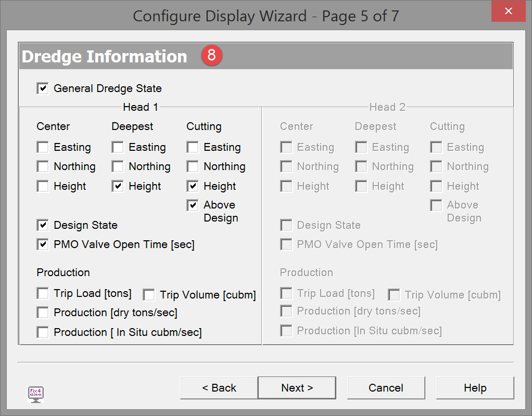Close the Configure Display Wizard window
The height and width of the screenshot is (416, 532).
pos(508,11)
